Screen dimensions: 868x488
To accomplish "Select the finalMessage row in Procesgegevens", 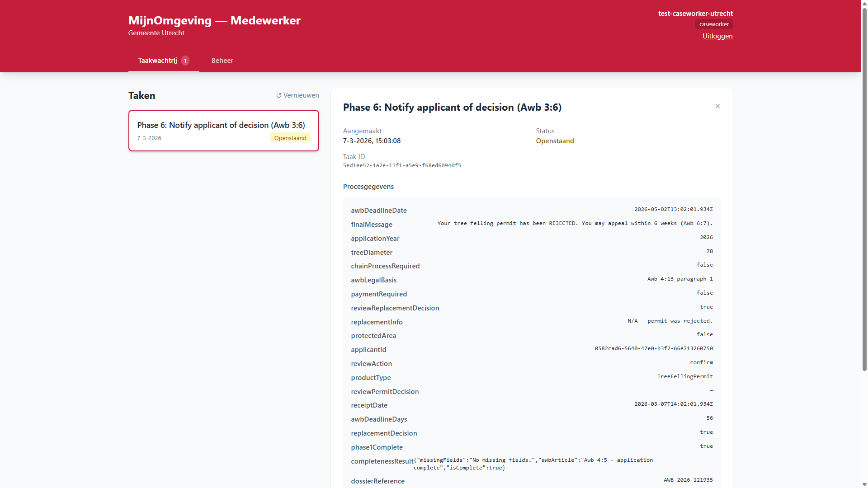I will point(532,224).
